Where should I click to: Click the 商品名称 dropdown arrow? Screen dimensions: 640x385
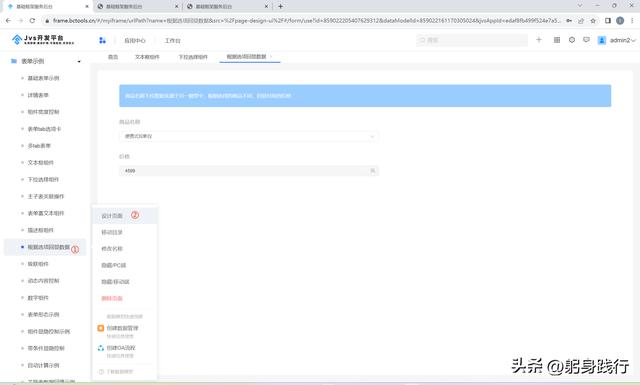pyautogui.click(x=372, y=136)
